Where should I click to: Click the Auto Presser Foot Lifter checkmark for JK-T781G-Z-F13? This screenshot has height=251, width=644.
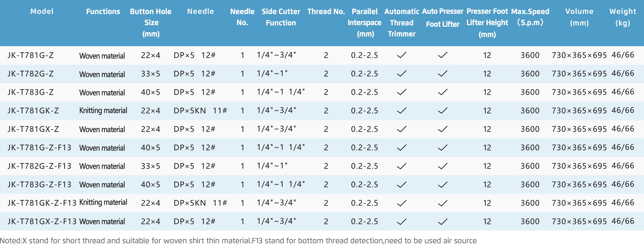click(x=443, y=148)
